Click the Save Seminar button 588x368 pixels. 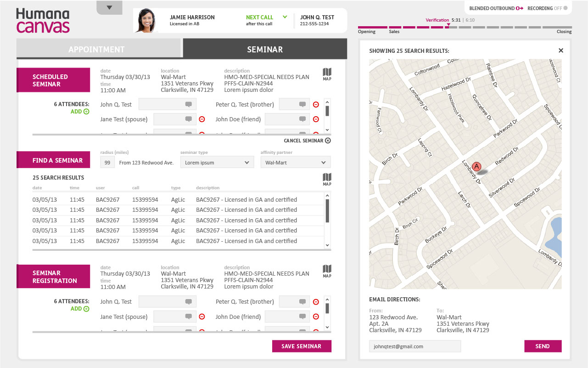pos(302,346)
